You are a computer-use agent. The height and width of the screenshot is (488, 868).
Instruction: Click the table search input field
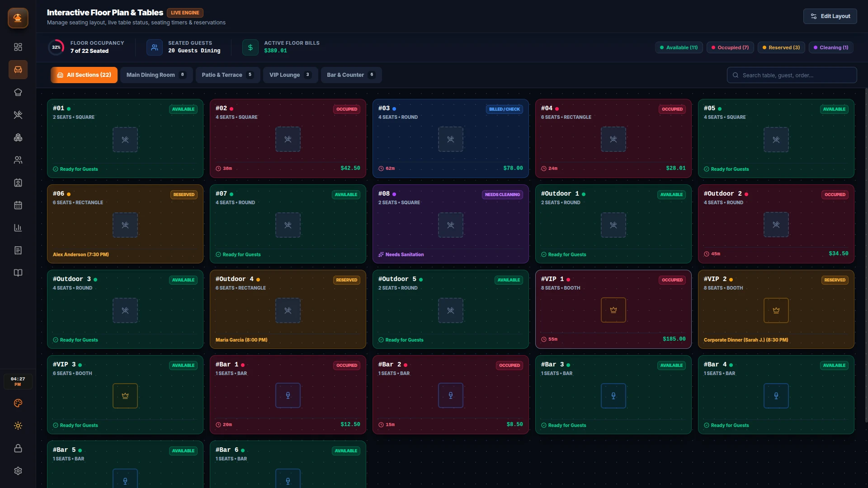pyautogui.click(x=792, y=75)
